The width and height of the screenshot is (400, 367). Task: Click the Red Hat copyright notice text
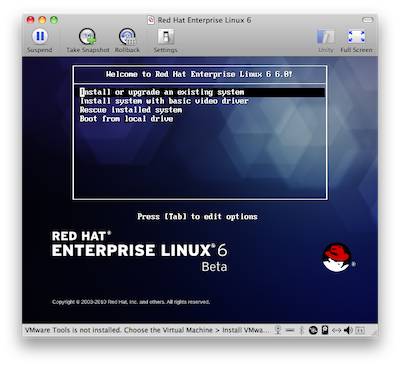tap(131, 302)
